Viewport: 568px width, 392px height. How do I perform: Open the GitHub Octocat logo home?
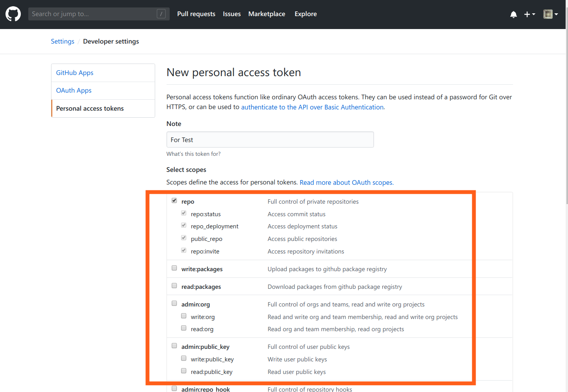coord(13,14)
